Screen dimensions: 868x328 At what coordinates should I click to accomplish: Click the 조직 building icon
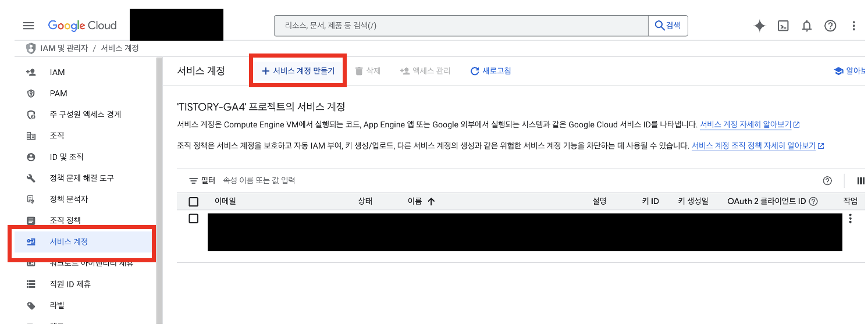click(31, 136)
